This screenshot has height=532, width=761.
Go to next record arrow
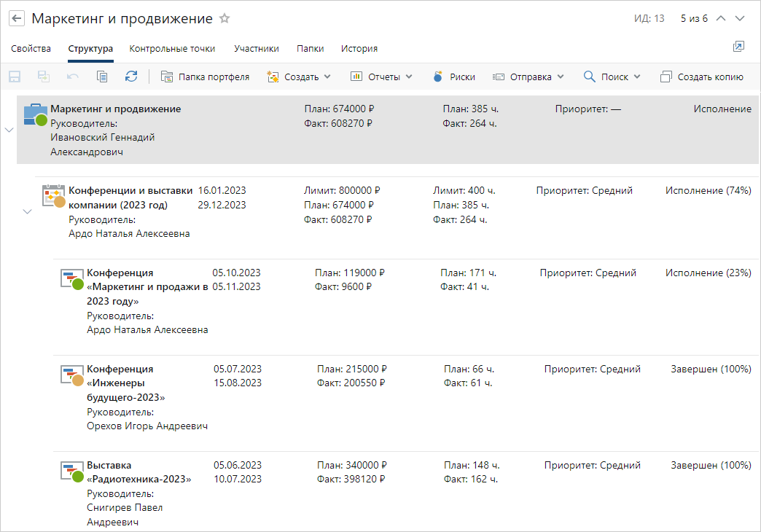pyautogui.click(x=741, y=19)
